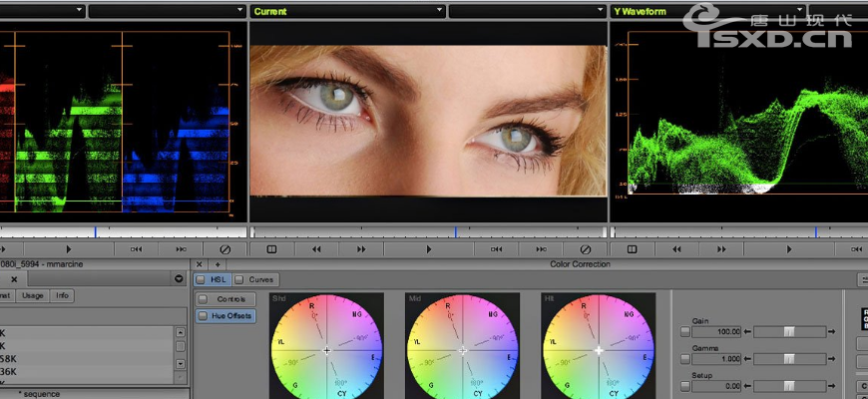Nudge Gain up with right arrow
This screenshot has height=399, width=868.
point(831,332)
